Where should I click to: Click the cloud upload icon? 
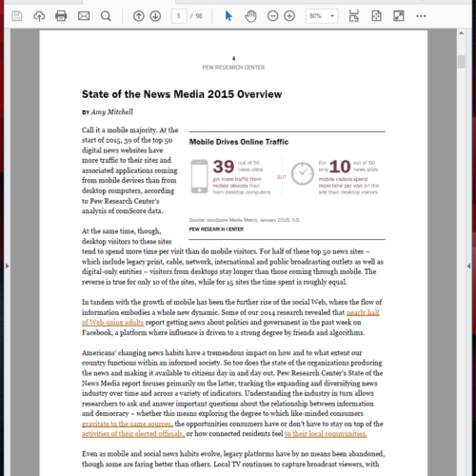39,16
